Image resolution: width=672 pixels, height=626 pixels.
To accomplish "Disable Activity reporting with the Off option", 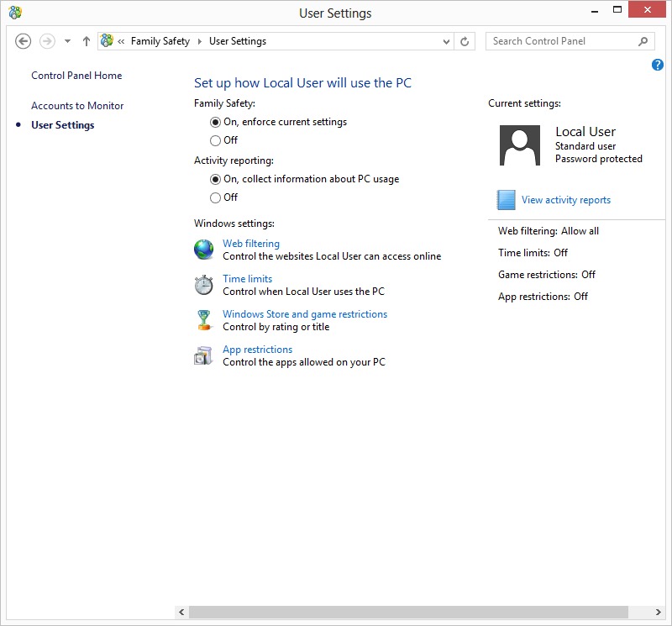I will [216, 197].
